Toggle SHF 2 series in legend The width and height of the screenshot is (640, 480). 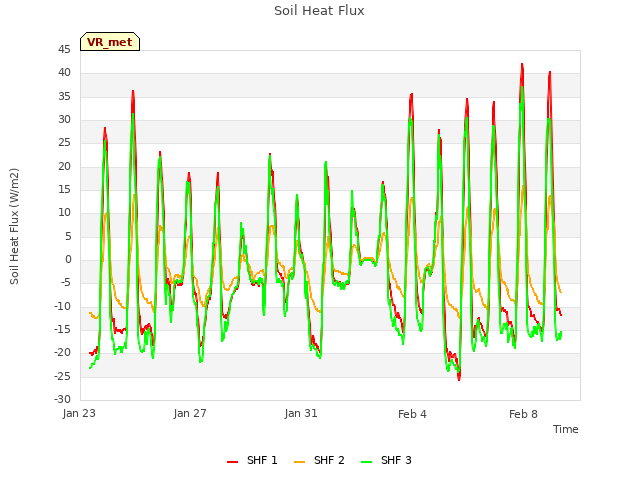coord(319,460)
